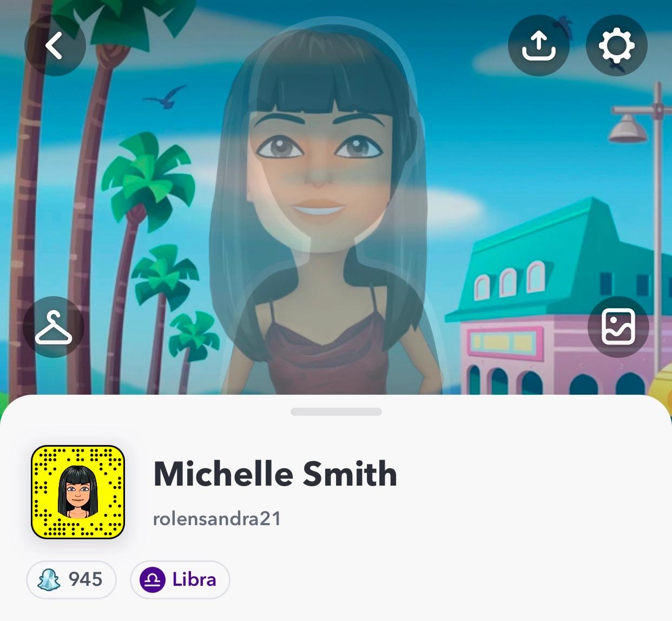Tap the purple Libra symbol icon
The width and height of the screenshot is (672, 621).
pyautogui.click(x=153, y=580)
